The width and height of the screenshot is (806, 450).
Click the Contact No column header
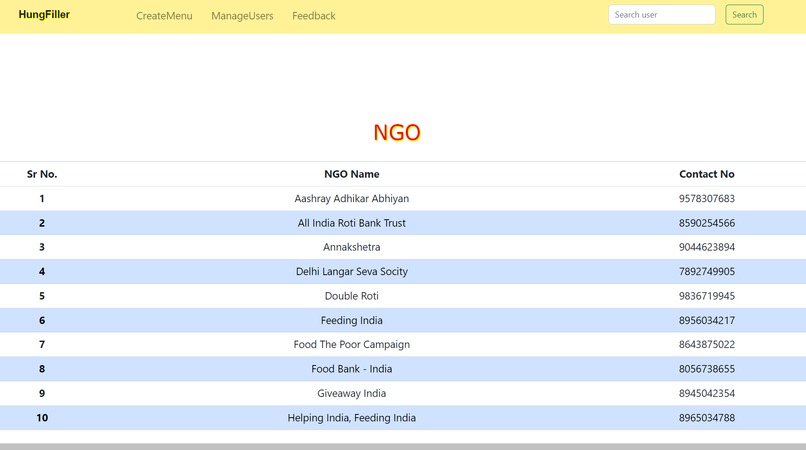click(x=707, y=174)
